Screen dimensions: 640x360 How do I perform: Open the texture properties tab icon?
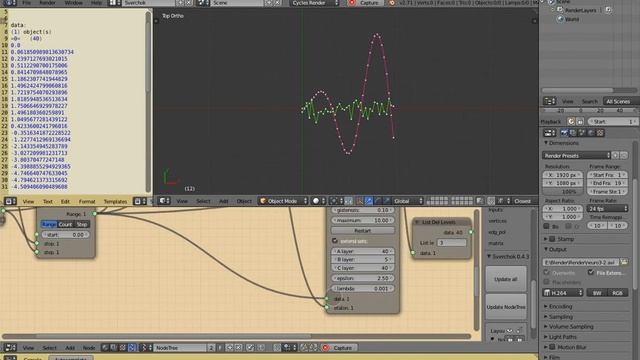point(600,133)
